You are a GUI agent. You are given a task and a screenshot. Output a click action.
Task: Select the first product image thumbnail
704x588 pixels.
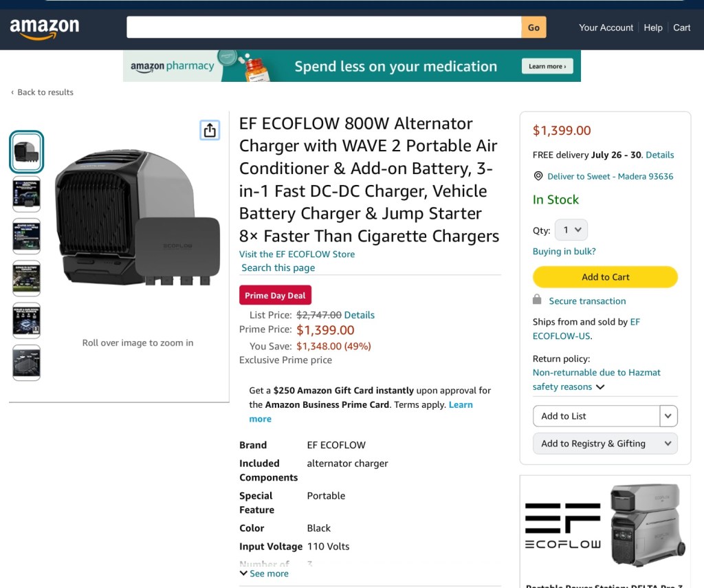point(27,151)
